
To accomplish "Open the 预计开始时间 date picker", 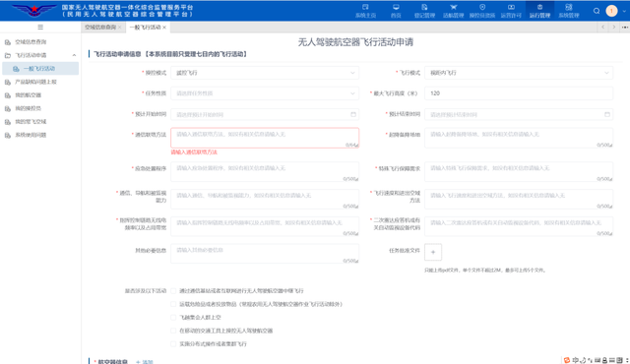I will point(265,114).
